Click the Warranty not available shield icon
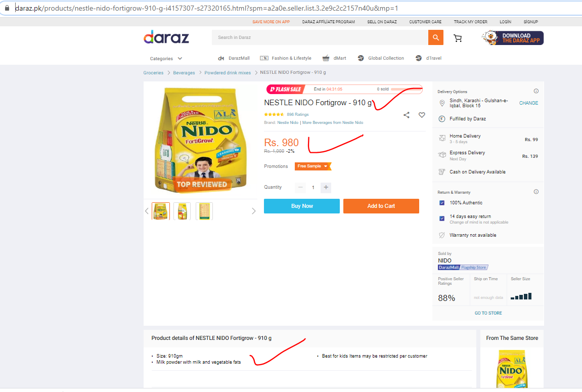The image size is (582, 392). pos(442,235)
